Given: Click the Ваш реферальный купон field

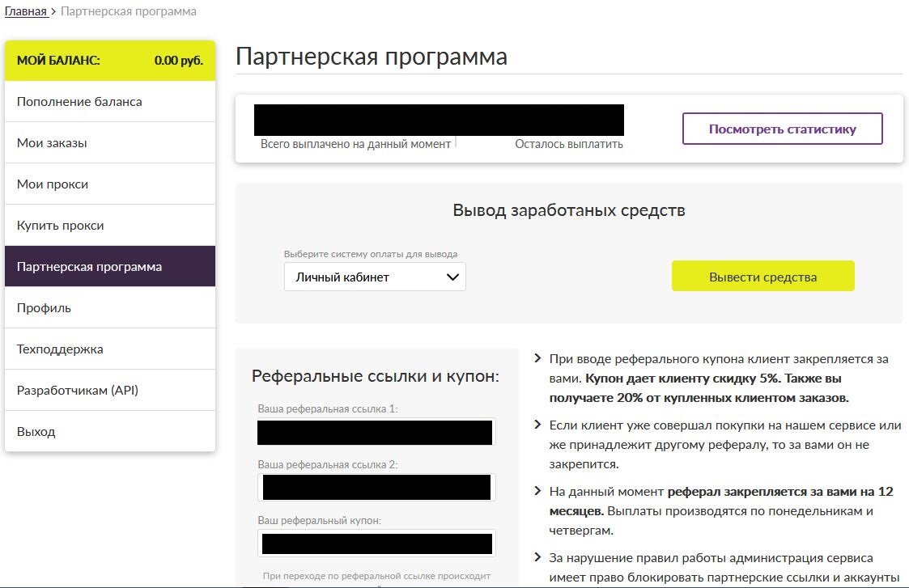Looking at the screenshot, I should tap(376, 543).
